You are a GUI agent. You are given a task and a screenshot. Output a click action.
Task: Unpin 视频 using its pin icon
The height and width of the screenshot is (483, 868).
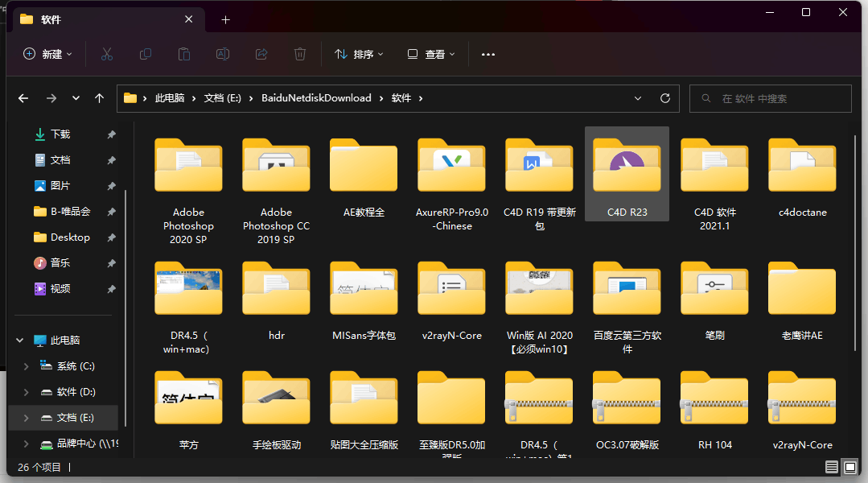[111, 288]
